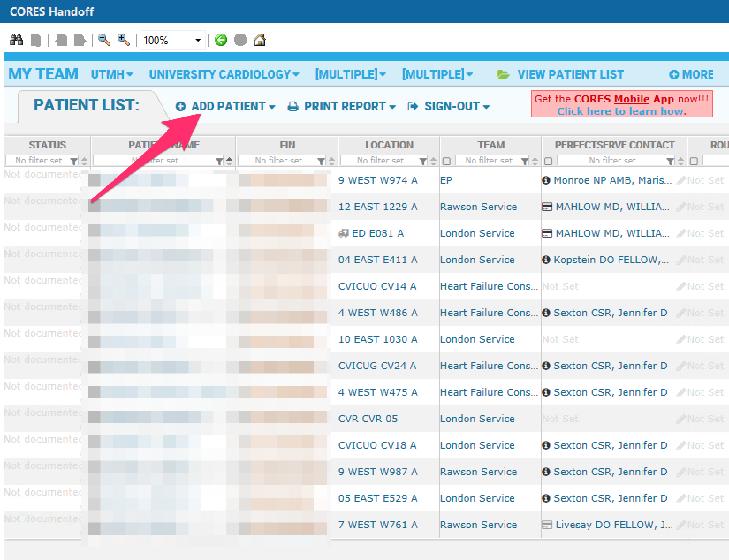Click Heart Failure Cons on CVICUG CV24 A row
This screenshot has height=560, width=729.
pyautogui.click(x=489, y=366)
